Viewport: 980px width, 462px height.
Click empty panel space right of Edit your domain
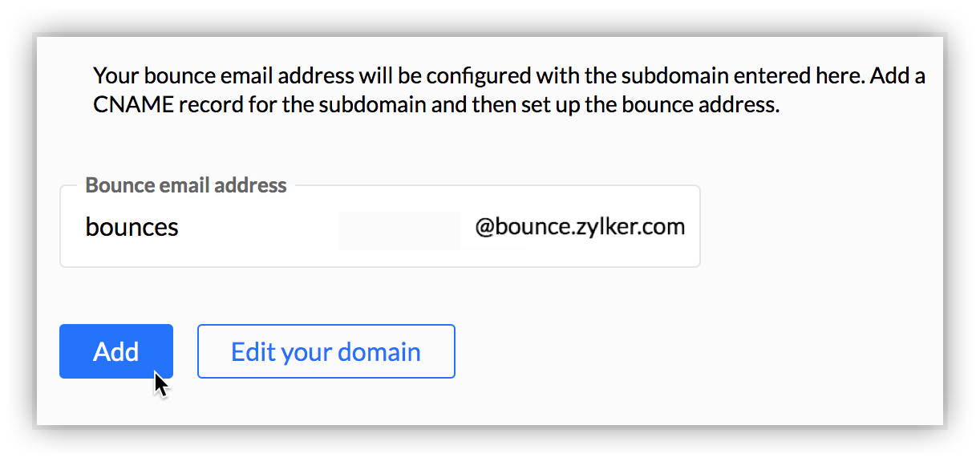[682, 351]
